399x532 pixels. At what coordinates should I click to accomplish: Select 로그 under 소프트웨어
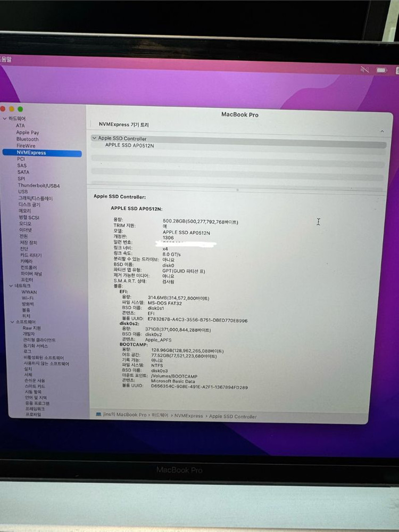click(x=28, y=351)
